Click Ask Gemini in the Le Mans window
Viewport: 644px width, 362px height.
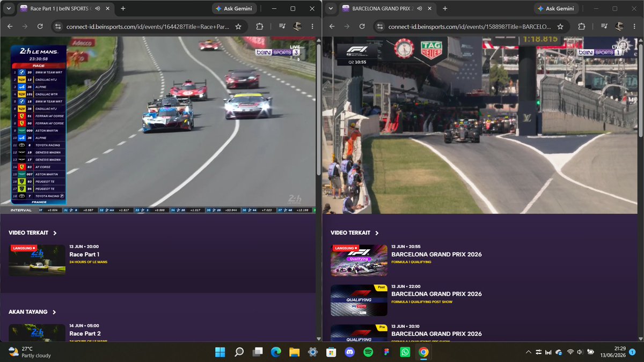tap(235, 9)
